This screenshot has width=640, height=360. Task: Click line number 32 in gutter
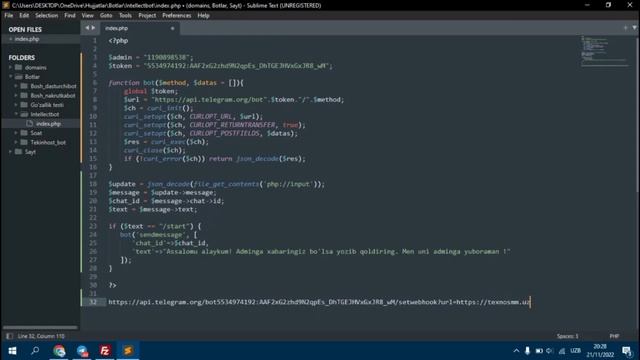coord(93,302)
